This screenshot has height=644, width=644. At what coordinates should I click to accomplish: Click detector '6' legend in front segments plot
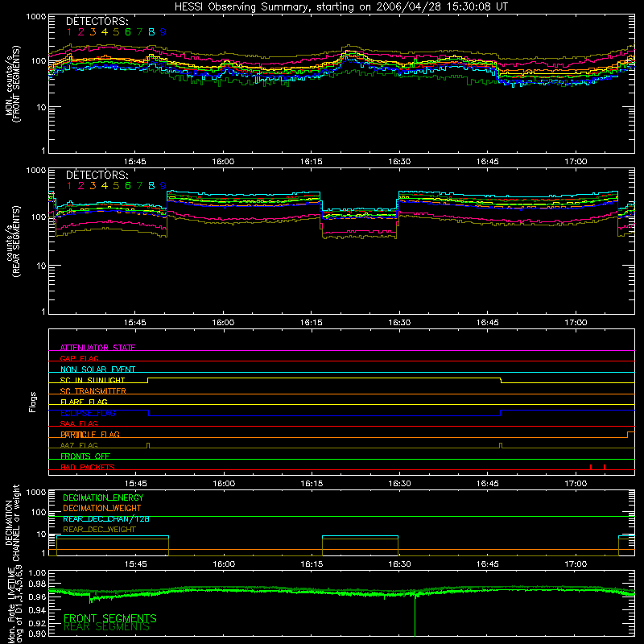click(x=128, y=32)
